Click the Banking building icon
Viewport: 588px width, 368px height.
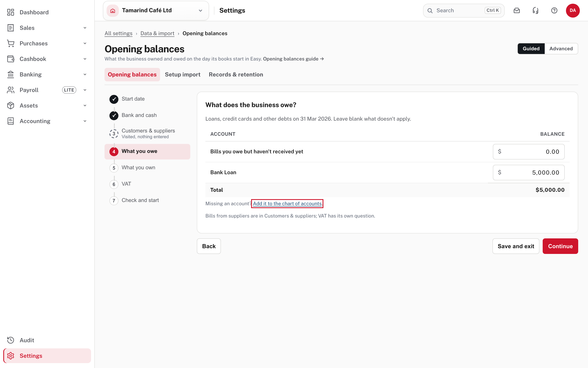point(10,74)
